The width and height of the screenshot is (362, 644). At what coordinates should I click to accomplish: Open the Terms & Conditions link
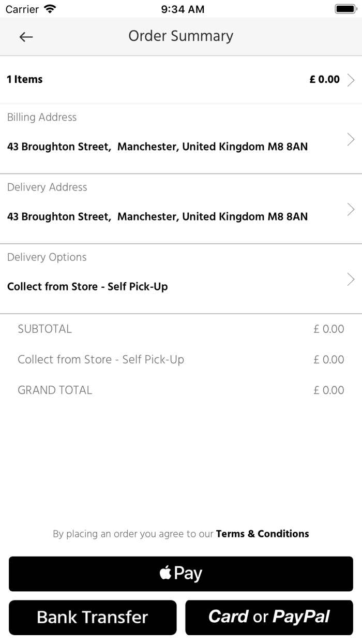tap(262, 534)
